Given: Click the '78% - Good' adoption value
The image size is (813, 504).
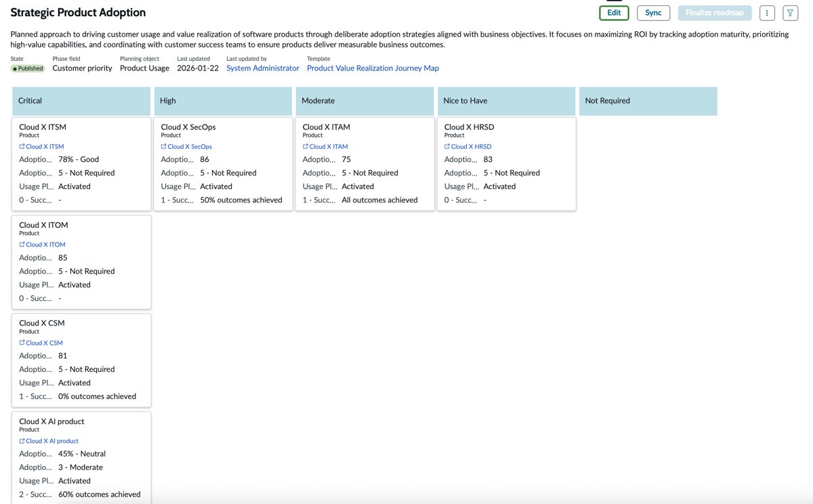Looking at the screenshot, I should [x=79, y=159].
